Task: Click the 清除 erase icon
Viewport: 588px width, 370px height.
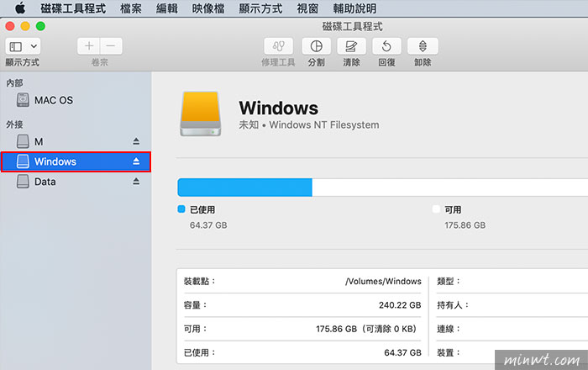Action: pyautogui.click(x=351, y=46)
